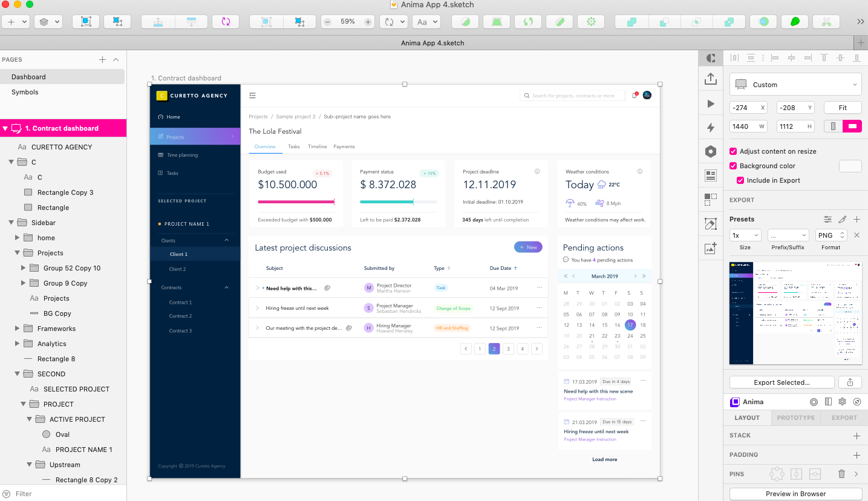Open the Insert plus menu in toolbar
This screenshot has height=501, width=868.
click(x=16, y=21)
